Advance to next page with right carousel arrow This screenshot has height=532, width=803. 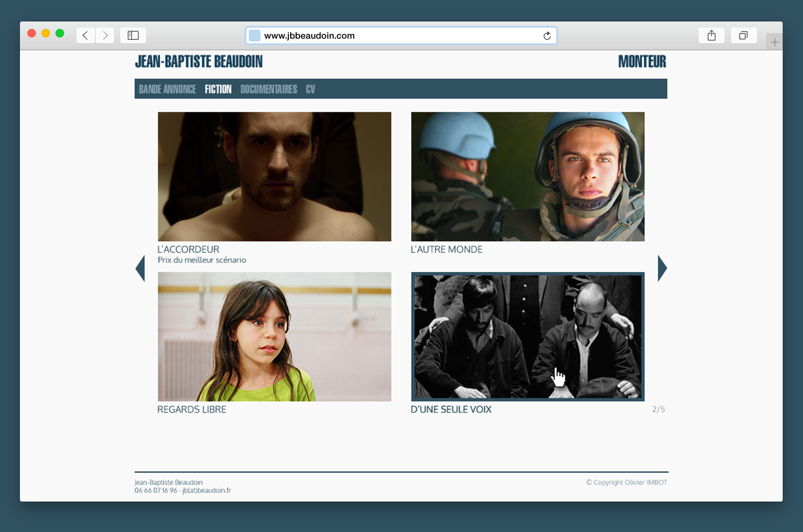(662, 268)
